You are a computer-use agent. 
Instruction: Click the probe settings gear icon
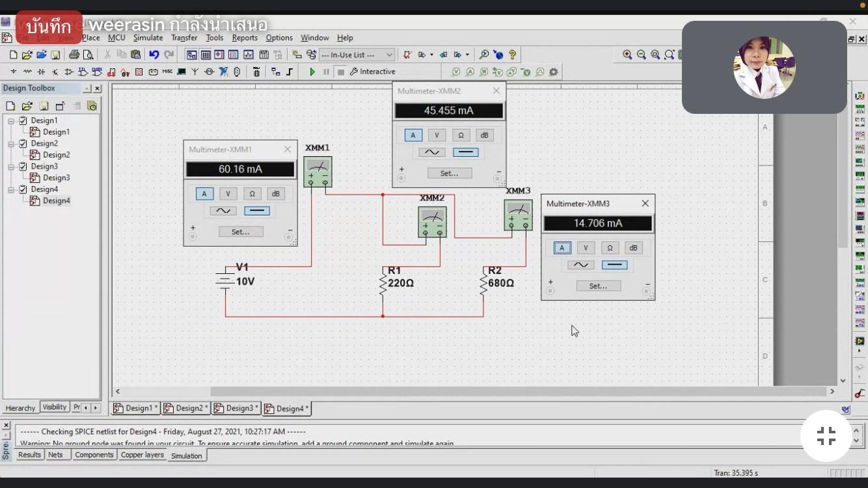554,72
